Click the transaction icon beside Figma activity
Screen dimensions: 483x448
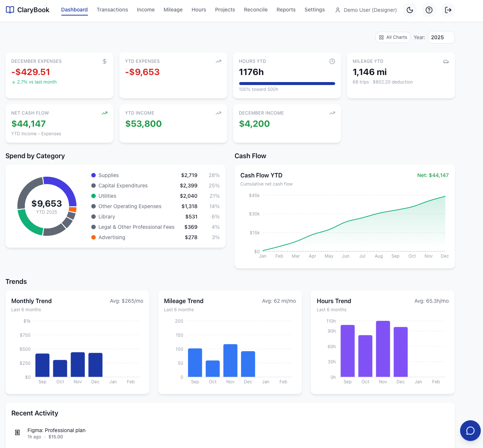pos(17,432)
